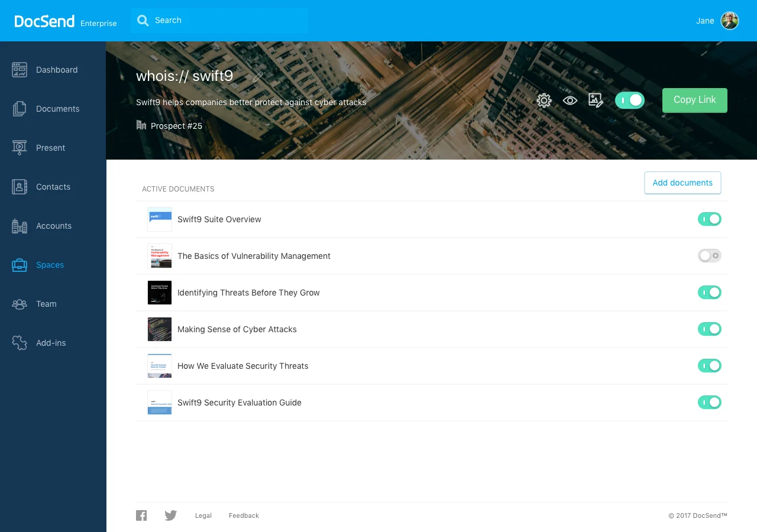Click the Documents sidebar icon
The height and width of the screenshot is (532, 757).
[20, 109]
